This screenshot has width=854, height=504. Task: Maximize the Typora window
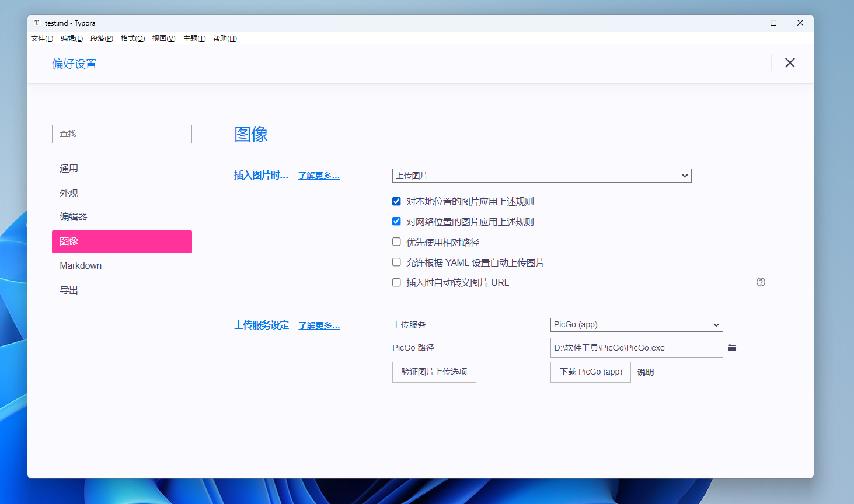(773, 23)
